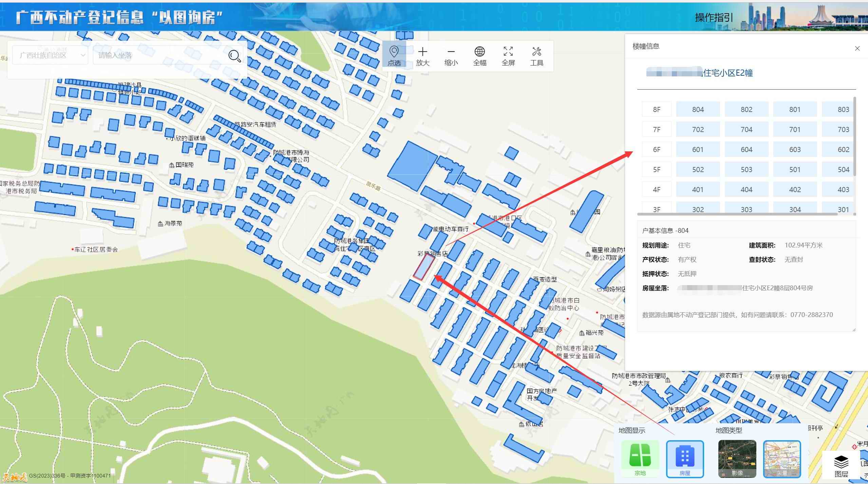Click the 7F floor label cell
868x484 pixels.
656,129
